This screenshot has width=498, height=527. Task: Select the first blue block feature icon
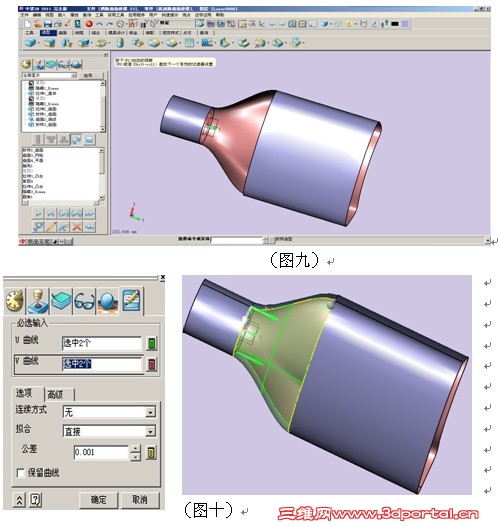pyautogui.click(x=31, y=43)
